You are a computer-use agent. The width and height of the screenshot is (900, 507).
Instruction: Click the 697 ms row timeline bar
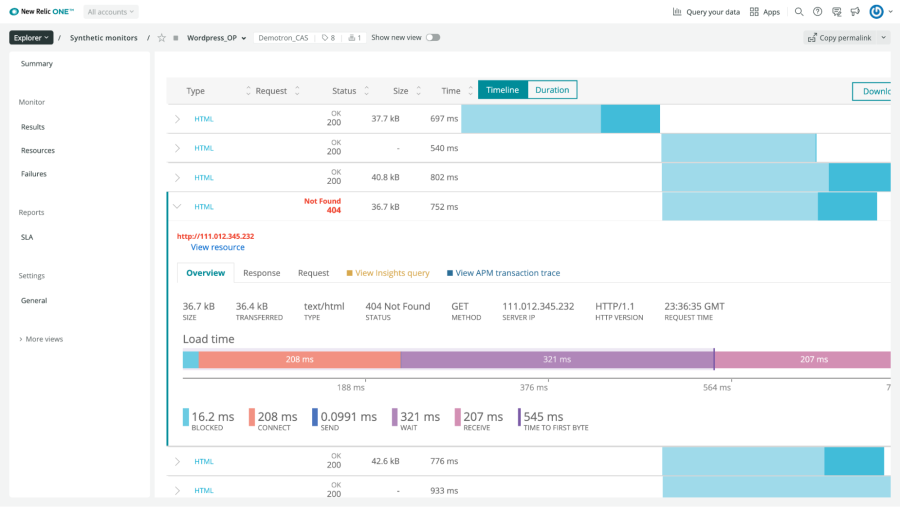click(561, 119)
